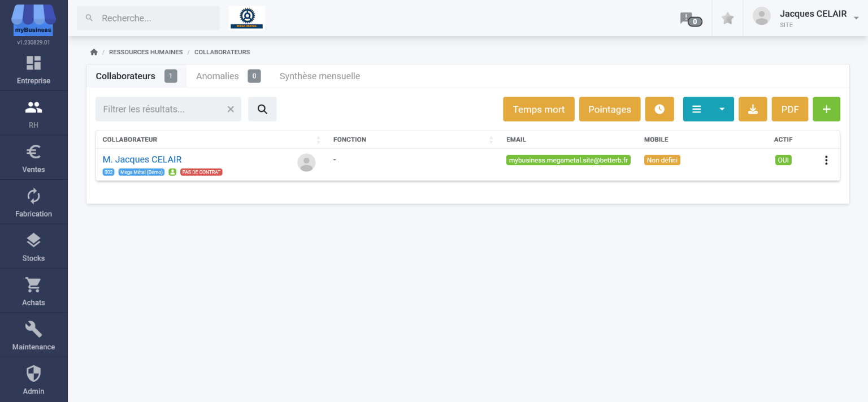Click the blue list menu button

tap(697, 109)
